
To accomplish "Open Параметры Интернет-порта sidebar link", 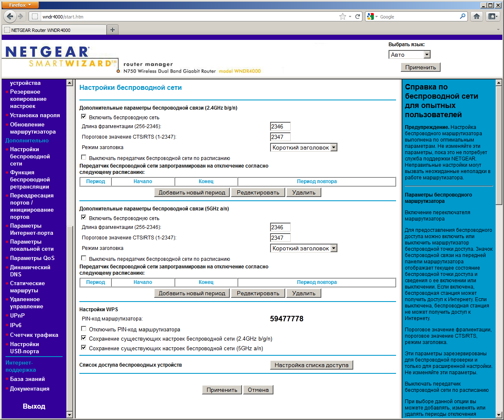I will point(31,229).
